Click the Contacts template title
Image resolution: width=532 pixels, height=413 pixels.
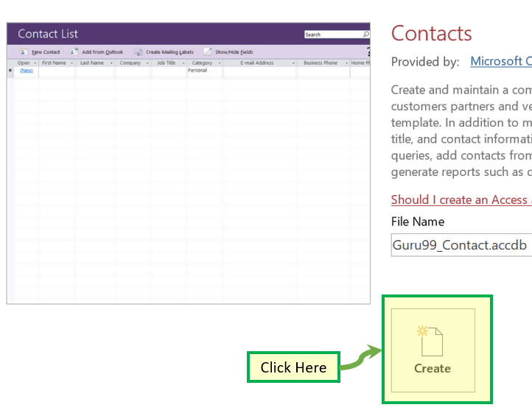click(x=431, y=34)
